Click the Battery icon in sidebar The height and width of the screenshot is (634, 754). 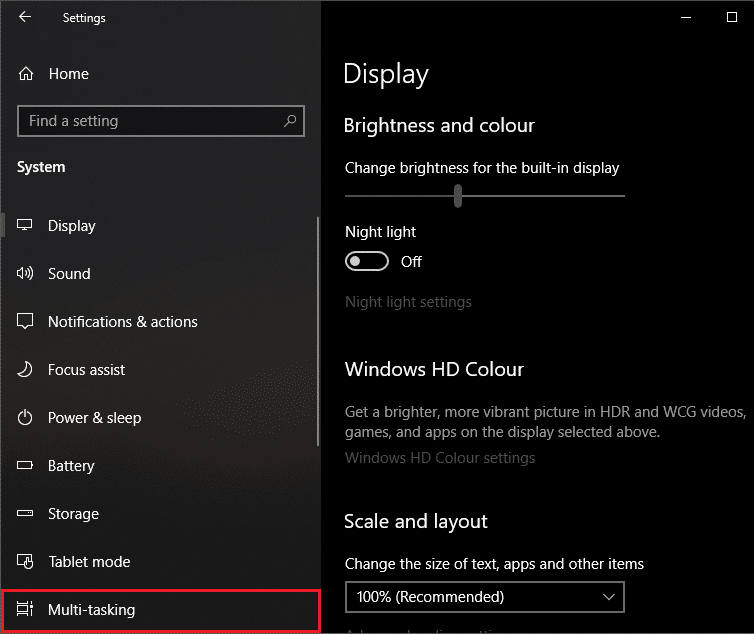[x=26, y=466]
